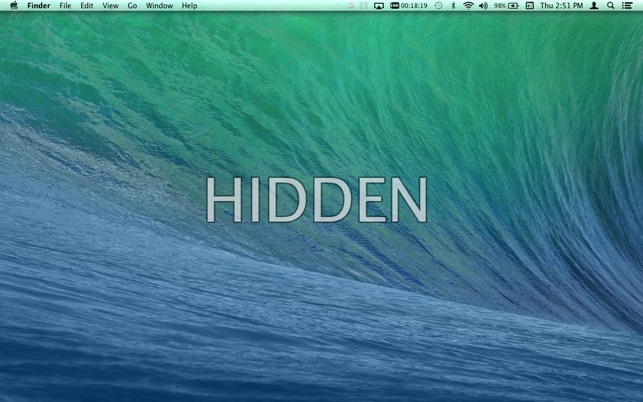This screenshot has height=402, width=643.
Task: Open the Apple menu
Action: click(x=14, y=6)
